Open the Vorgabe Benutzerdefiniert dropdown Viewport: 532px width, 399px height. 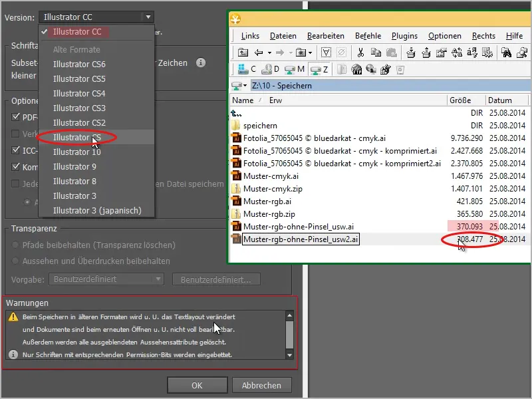coord(106,279)
